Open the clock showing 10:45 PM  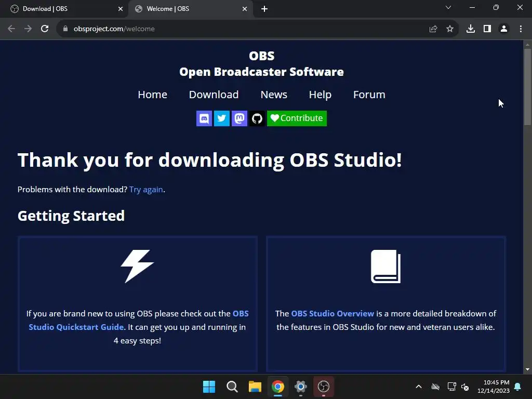[494, 387]
